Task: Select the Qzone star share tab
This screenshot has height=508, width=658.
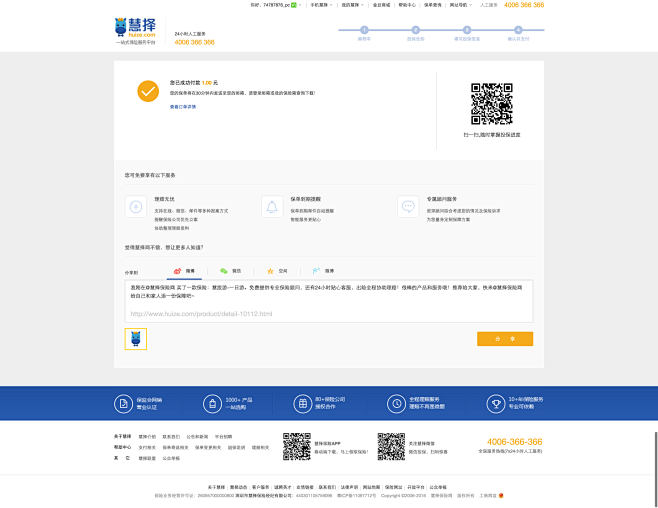Action: 276,271
